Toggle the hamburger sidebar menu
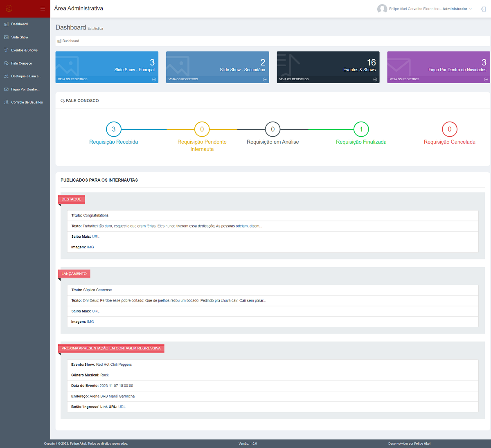 pyautogui.click(x=43, y=9)
